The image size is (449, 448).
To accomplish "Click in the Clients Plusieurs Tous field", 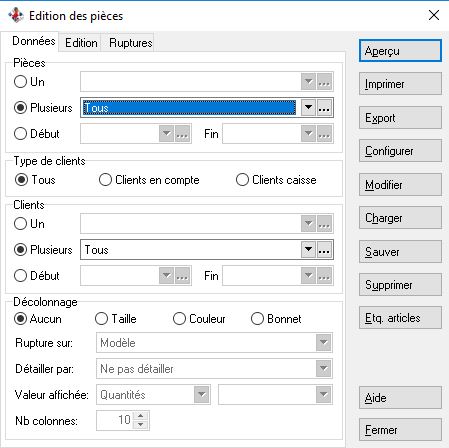I will tap(191, 250).
